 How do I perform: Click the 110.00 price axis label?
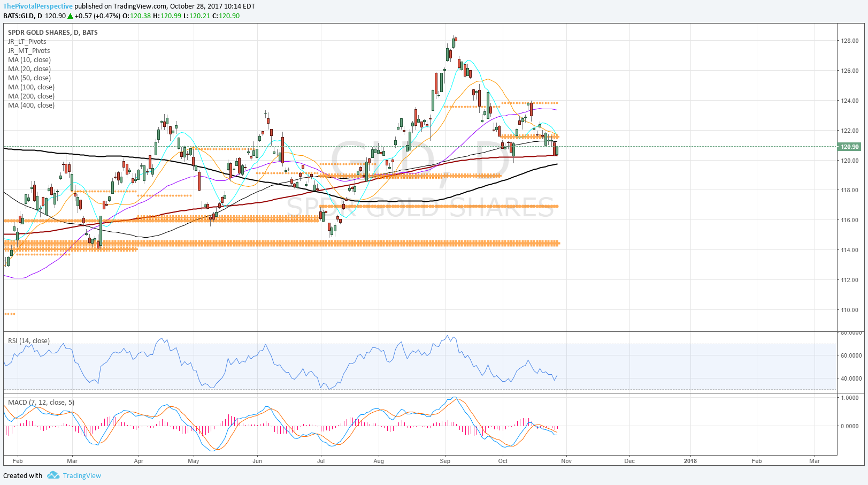point(850,310)
